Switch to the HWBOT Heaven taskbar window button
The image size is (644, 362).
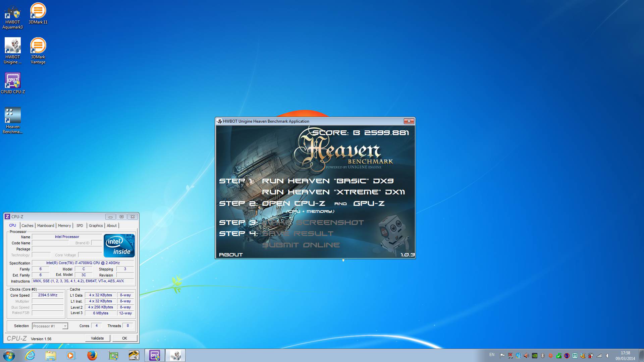(x=175, y=355)
